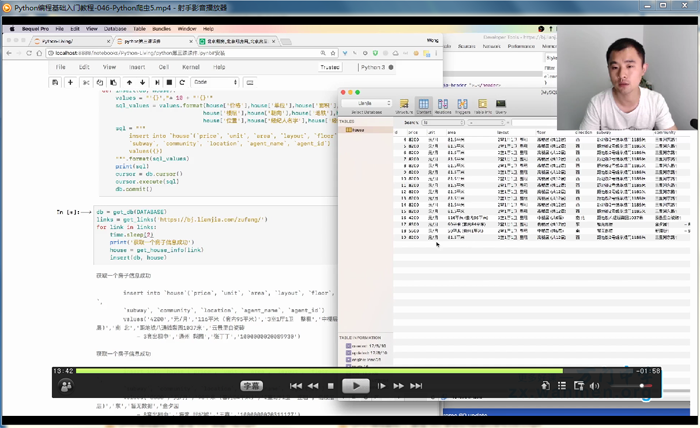Reload the page in the browser

point(29,53)
